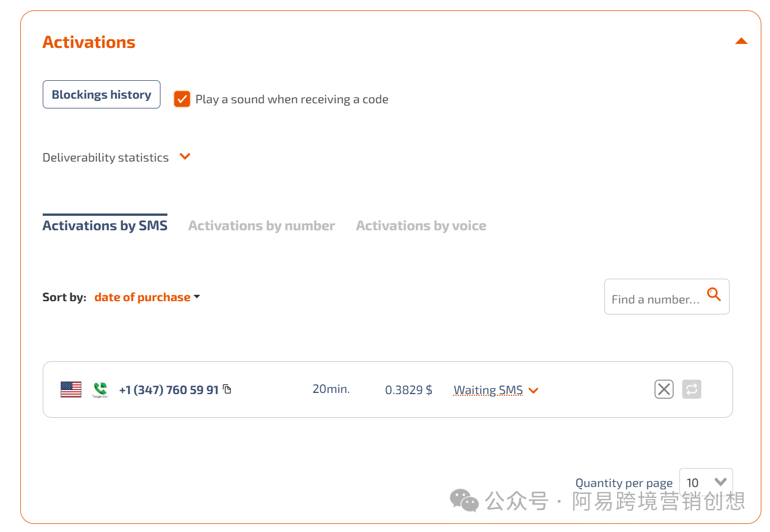Toggle the play sound checkbox
Image resolution: width=770 pixels, height=532 pixels.
pos(182,99)
